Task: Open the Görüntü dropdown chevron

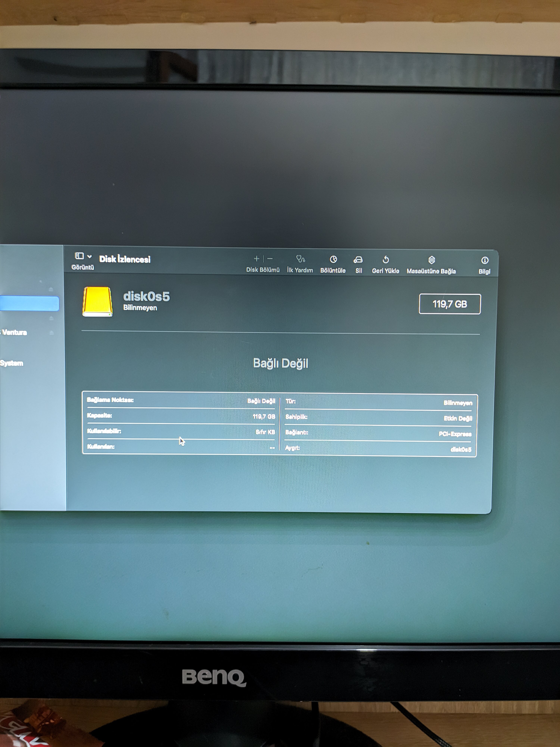Action: pos(89,257)
